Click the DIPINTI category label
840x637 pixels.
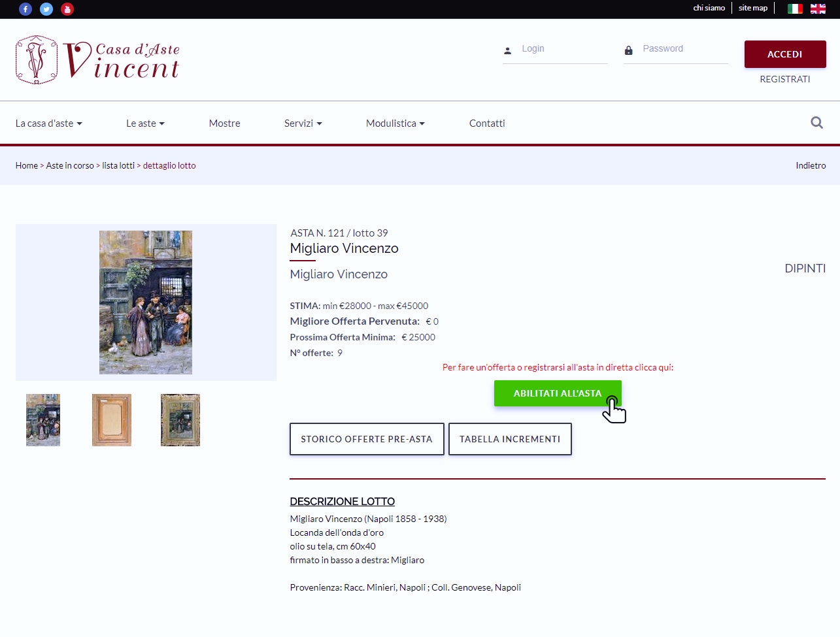tap(805, 269)
